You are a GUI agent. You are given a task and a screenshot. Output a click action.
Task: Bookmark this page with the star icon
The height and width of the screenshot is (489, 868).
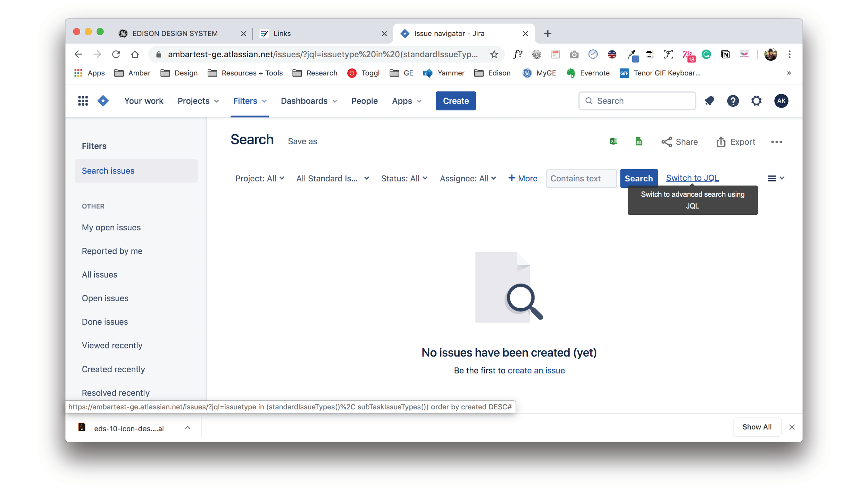pyautogui.click(x=494, y=54)
